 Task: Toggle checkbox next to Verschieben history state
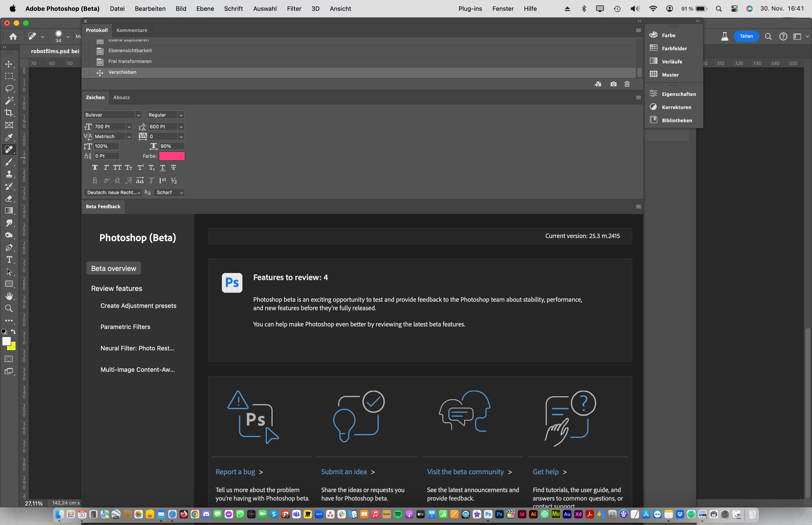pos(88,73)
